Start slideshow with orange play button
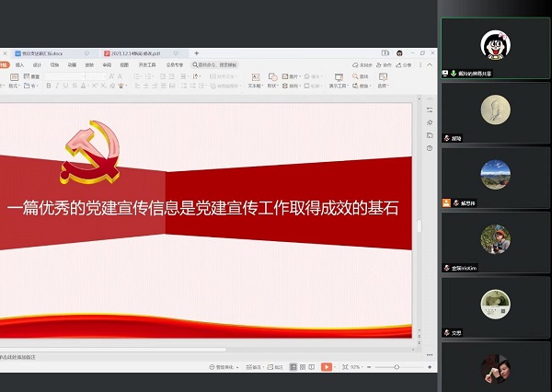The image size is (552, 392). click(x=327, y=367)
